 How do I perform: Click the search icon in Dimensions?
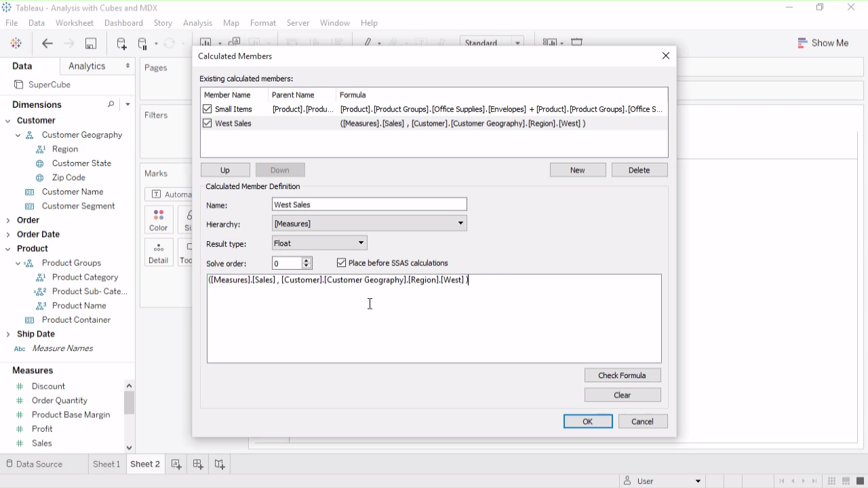pyautogui.click(x=111, y=104)
